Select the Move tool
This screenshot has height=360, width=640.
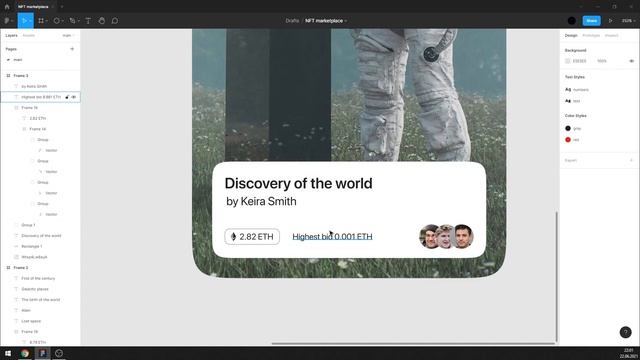click(x=23, y=20)
